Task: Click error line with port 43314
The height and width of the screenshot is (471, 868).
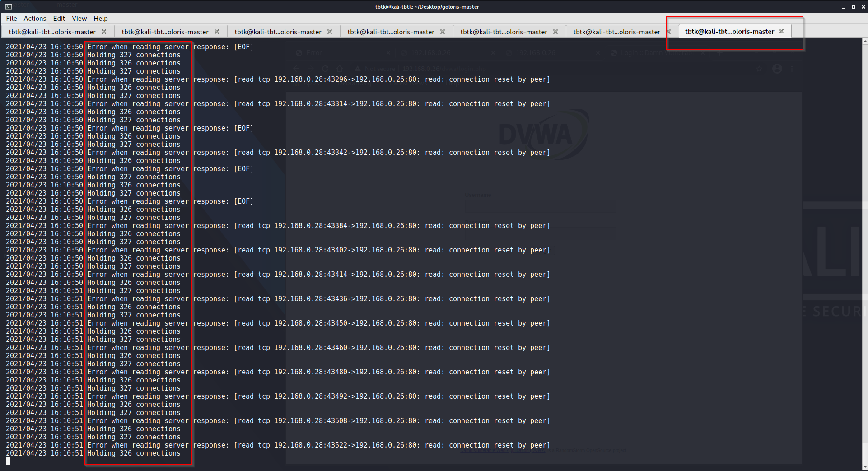Action: [278, 104]
